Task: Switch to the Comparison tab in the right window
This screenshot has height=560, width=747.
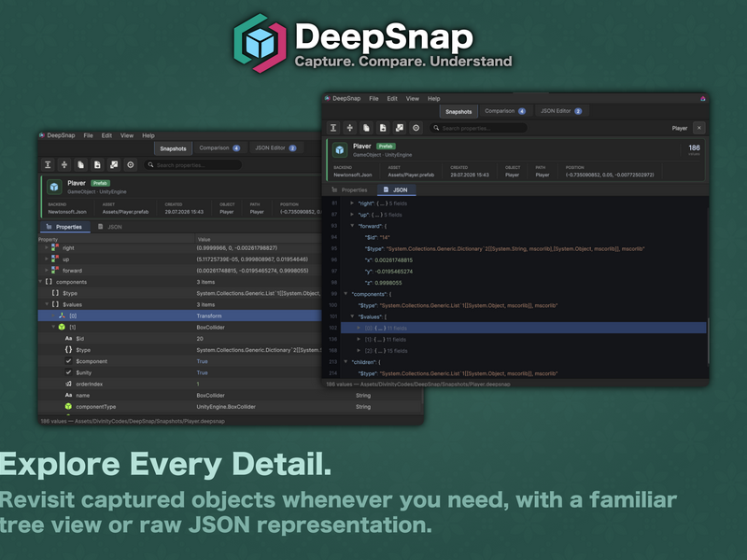Action: 505,111
